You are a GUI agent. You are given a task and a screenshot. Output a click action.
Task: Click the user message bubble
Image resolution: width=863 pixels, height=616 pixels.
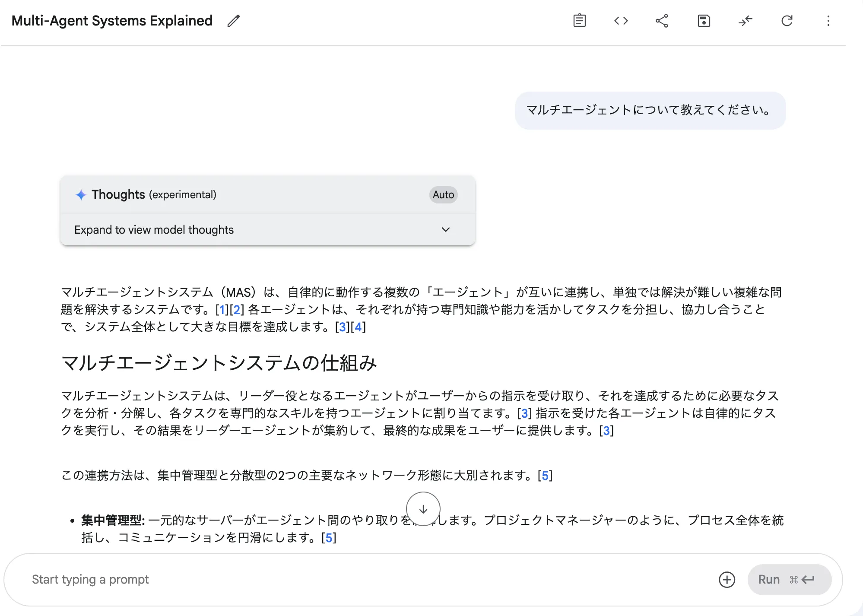[x=650, y=111]
